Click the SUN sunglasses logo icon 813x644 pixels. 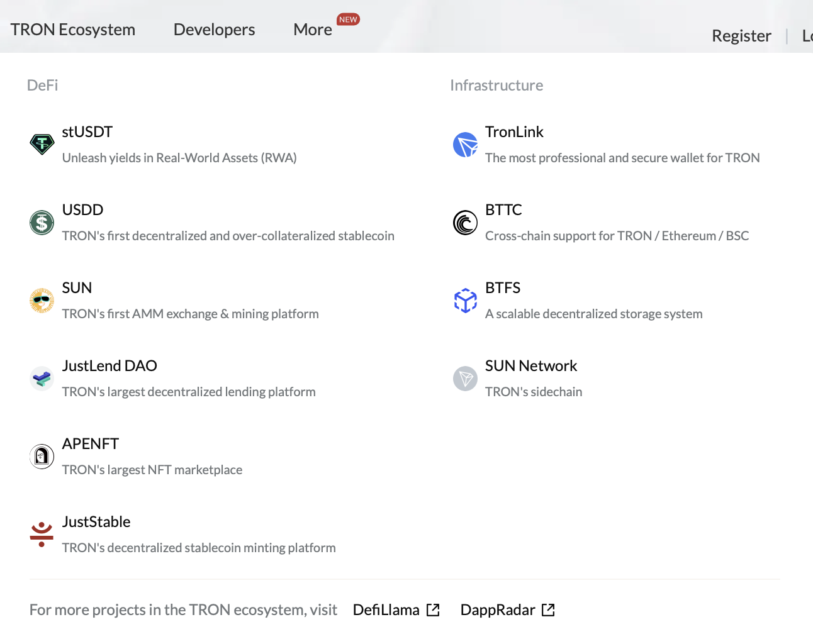pyautogui.click(x=42, y=301)
